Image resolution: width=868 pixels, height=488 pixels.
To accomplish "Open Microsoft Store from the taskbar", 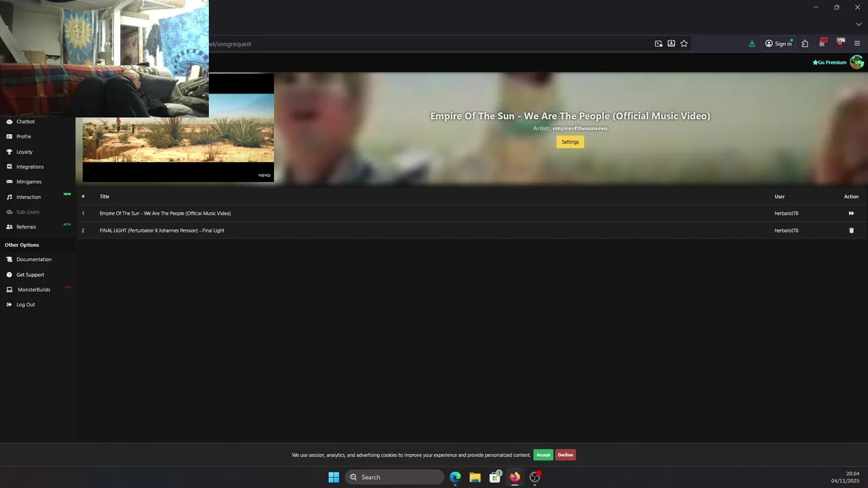I will (x=495, y=477).
